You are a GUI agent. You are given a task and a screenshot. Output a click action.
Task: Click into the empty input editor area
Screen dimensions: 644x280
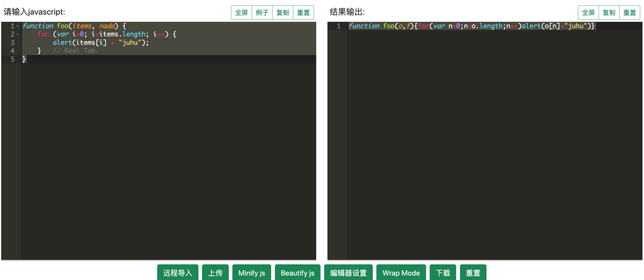[168, 161]
